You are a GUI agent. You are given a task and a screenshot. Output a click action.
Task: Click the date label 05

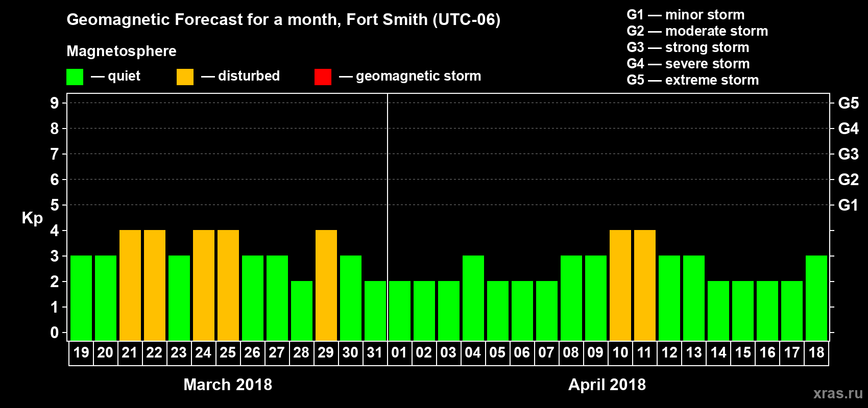coord(497,352)
